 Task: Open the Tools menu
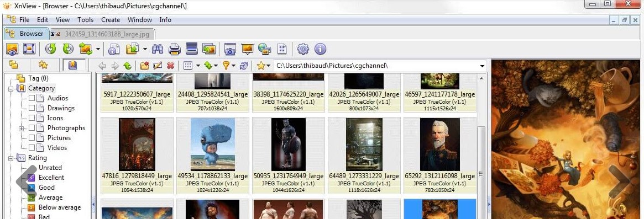click(x=86, y=20)
